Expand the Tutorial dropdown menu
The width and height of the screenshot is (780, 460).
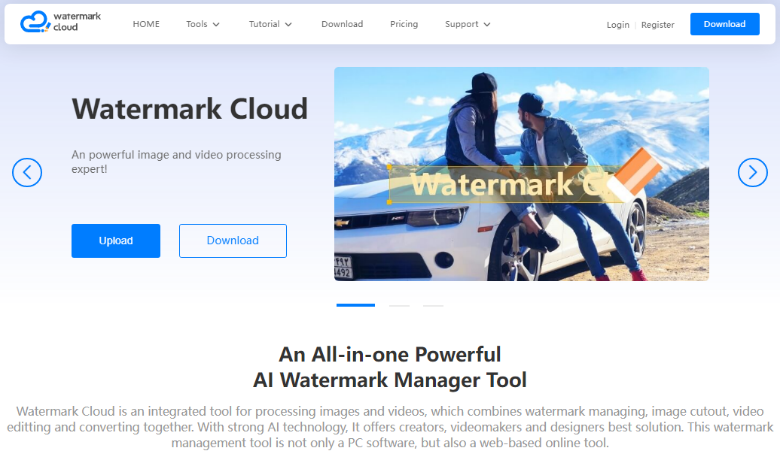pos(270,24)
